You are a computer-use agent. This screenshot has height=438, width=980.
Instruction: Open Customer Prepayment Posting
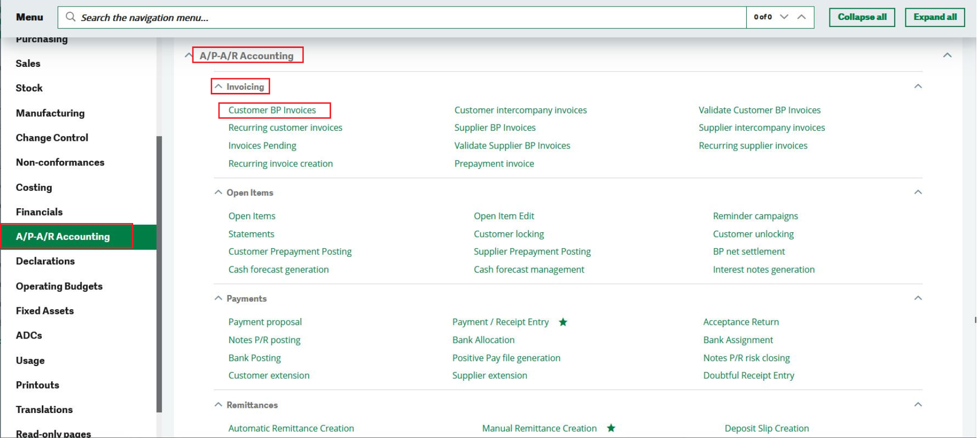[x=290, y=252]
